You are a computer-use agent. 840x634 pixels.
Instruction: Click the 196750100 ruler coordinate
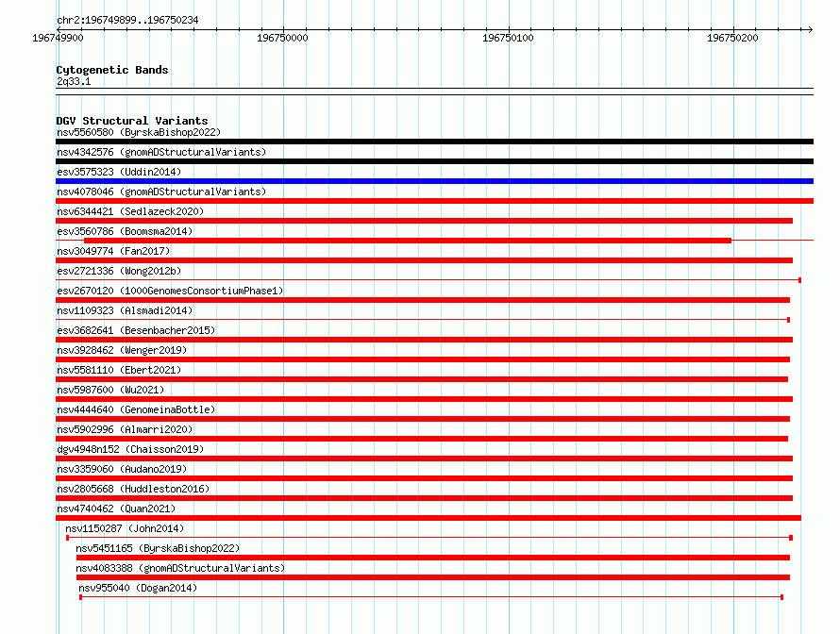508,38
